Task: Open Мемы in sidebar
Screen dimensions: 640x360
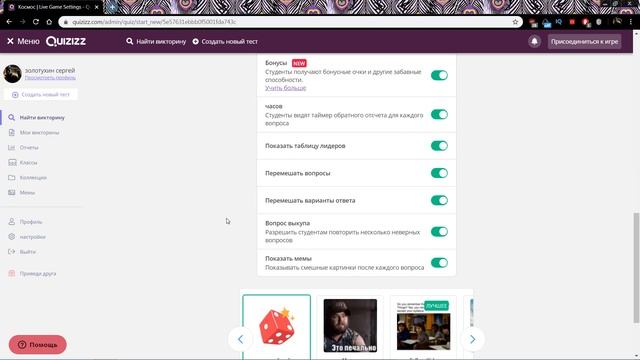Action: point(27,192)
